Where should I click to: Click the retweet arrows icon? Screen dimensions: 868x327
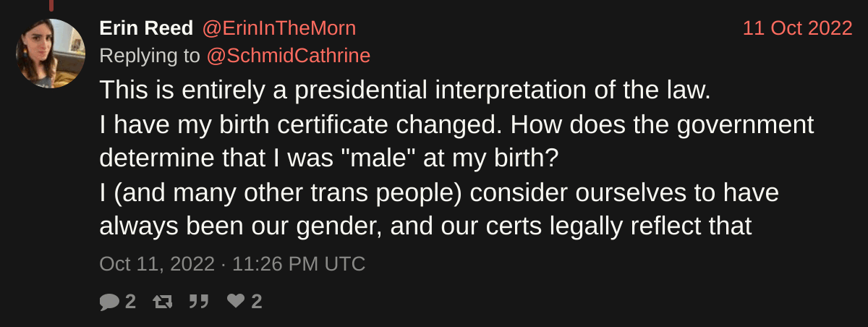click(x=163, y=301)
